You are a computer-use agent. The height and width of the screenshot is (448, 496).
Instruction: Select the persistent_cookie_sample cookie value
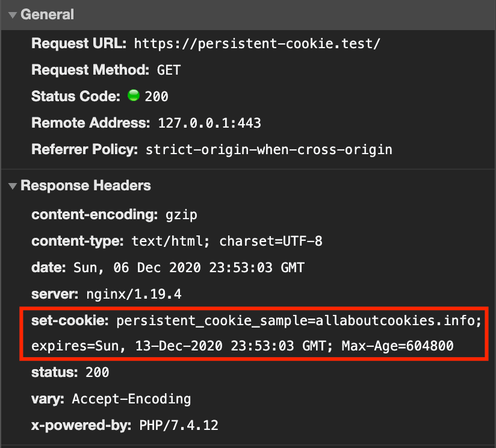tap(299, 321)
